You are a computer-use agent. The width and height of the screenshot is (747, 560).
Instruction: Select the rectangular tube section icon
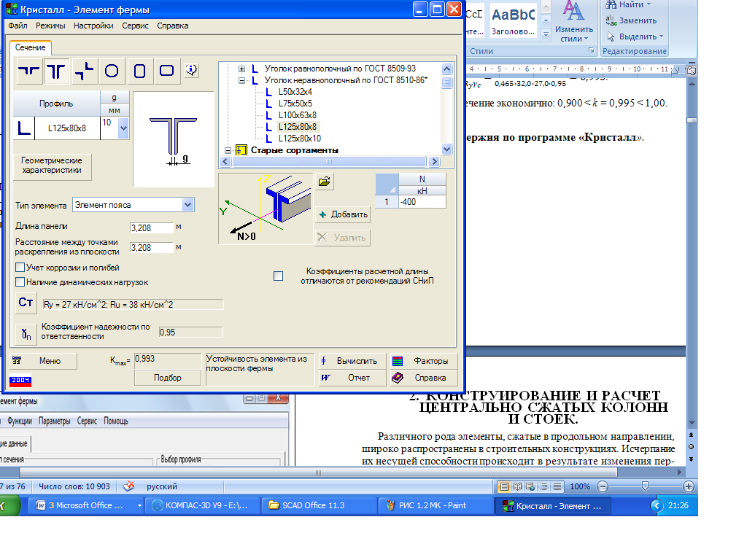pyautogui.click(x=167, y=71)
